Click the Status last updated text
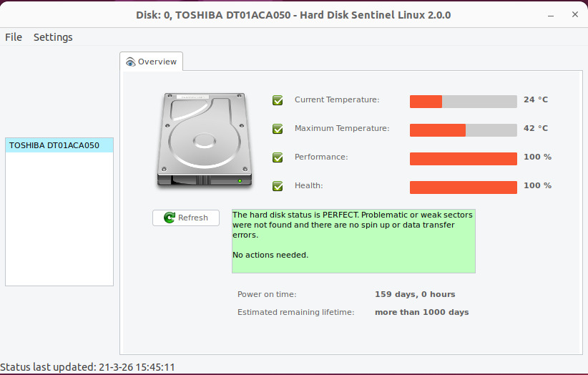 88,367
